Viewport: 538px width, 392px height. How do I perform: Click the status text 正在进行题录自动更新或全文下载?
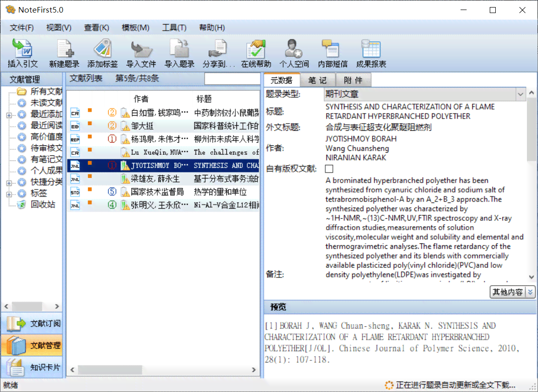point(456,385)
